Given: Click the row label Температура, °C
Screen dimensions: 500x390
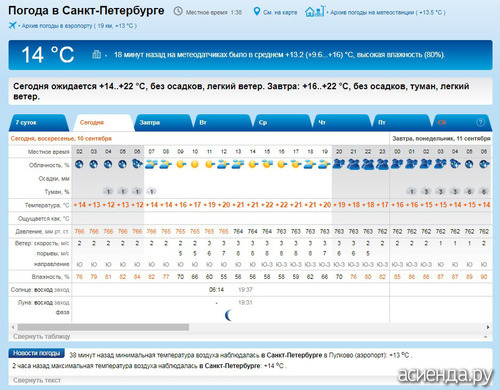Looking at the screenshot, I should click(x=47, y=205).
